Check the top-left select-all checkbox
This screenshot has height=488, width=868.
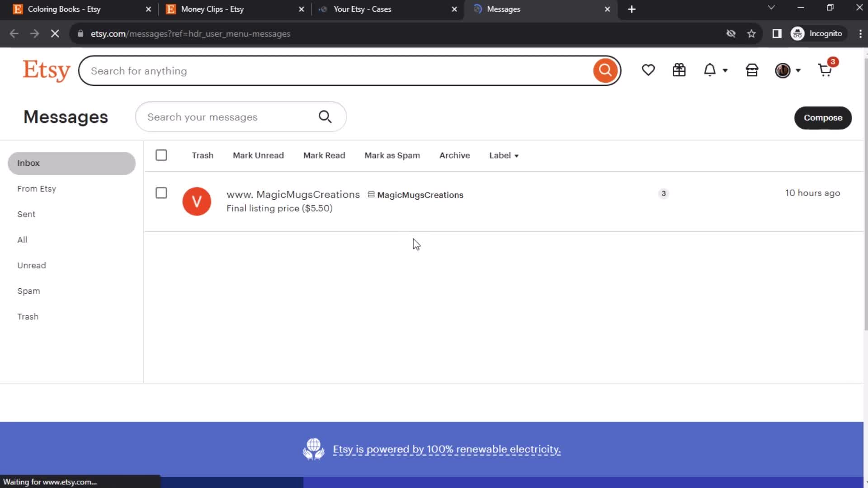point(161,155)
